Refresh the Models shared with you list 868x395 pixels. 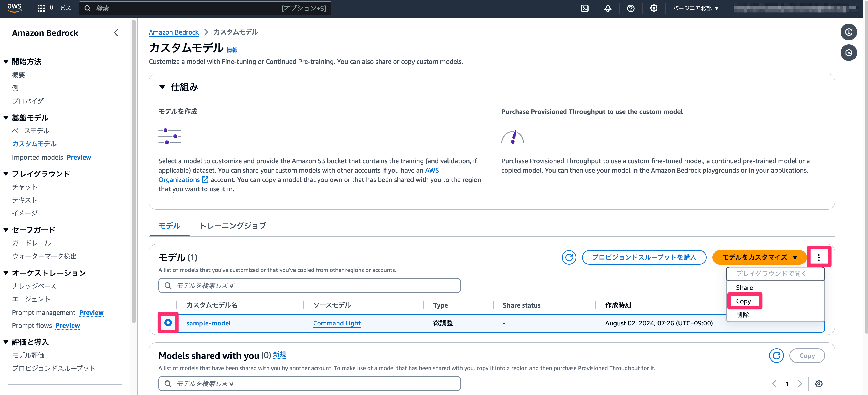pyautogui.click(x=776, y=356)
